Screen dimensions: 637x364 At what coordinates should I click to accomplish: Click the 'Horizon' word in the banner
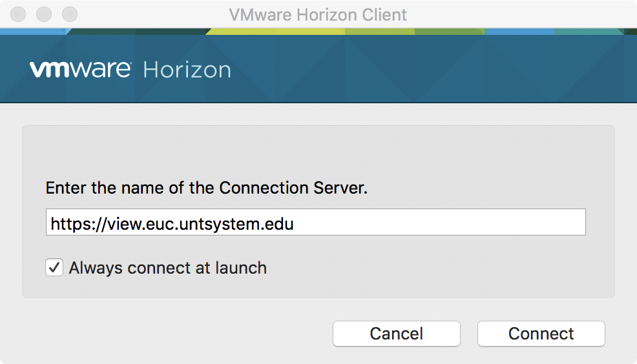tap(187, 70)
